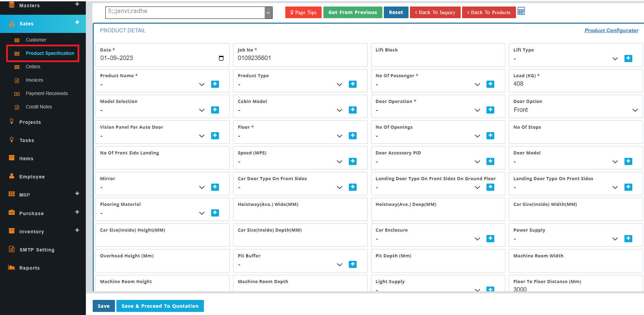Add new Floor with plus icon

353,136
